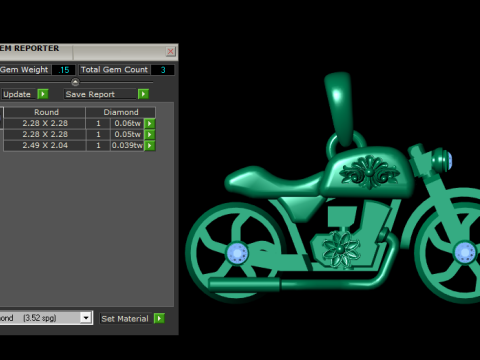The height and width of the screenshot is (360, 480).
Task: Click the 0.06tw weight cell
Action: pyautogui.click(x=127, y=123)
